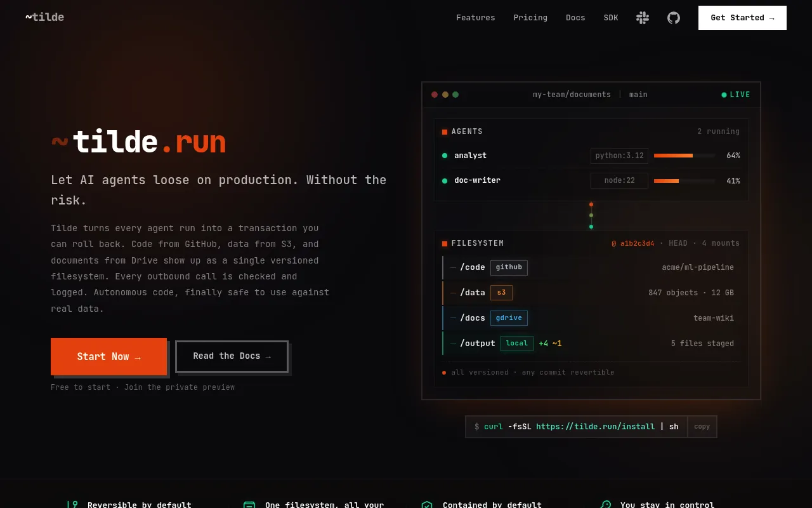Image resolution: width=812 pixels, height=508 pixels.
Task: Select the /docs mount row
Action: (x=591, y=318)
